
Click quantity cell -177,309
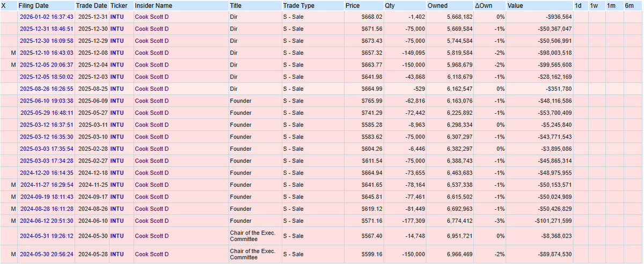pyautogui.click(x=414, y=221)
